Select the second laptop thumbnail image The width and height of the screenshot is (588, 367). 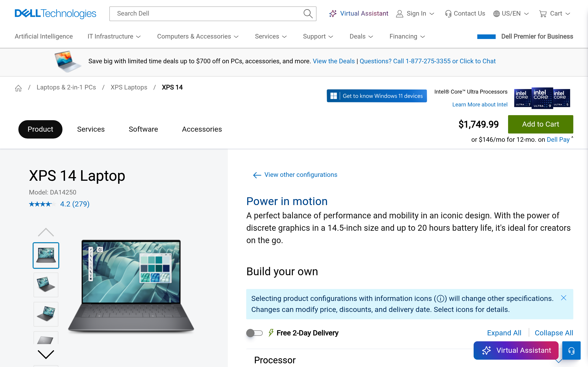46,285
